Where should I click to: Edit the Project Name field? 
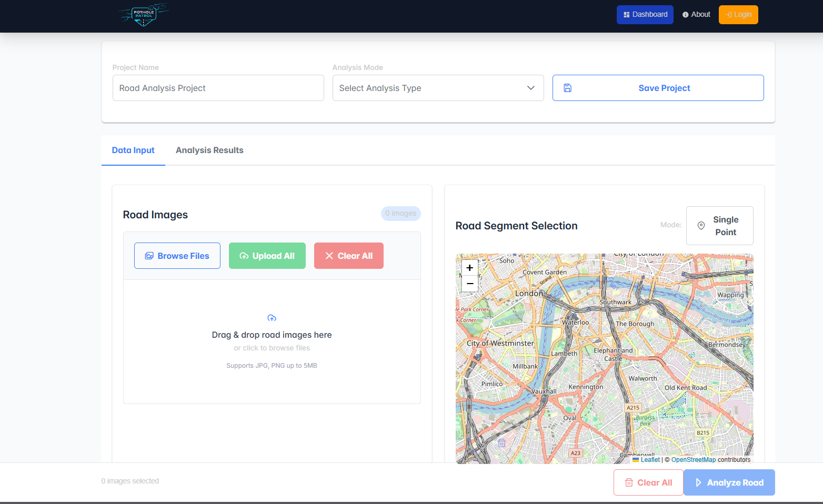point(218,88)
